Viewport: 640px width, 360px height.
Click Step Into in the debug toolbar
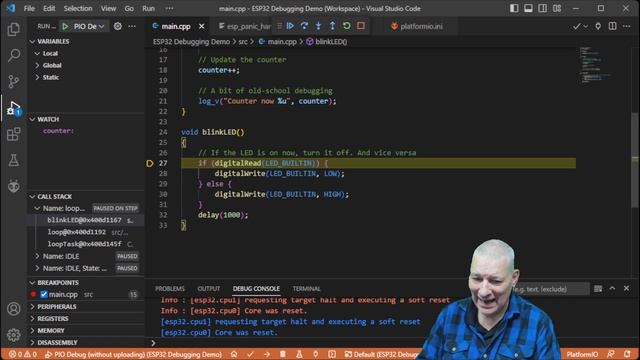[318, 26]
